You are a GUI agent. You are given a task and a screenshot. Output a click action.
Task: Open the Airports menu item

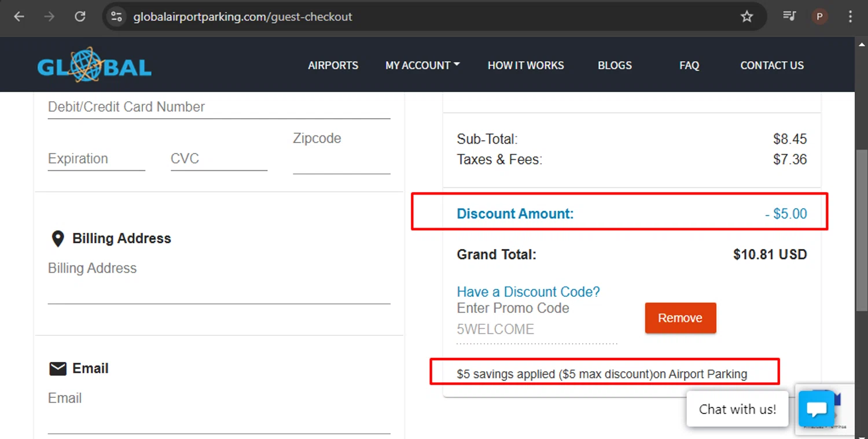(x=333, y=65)
